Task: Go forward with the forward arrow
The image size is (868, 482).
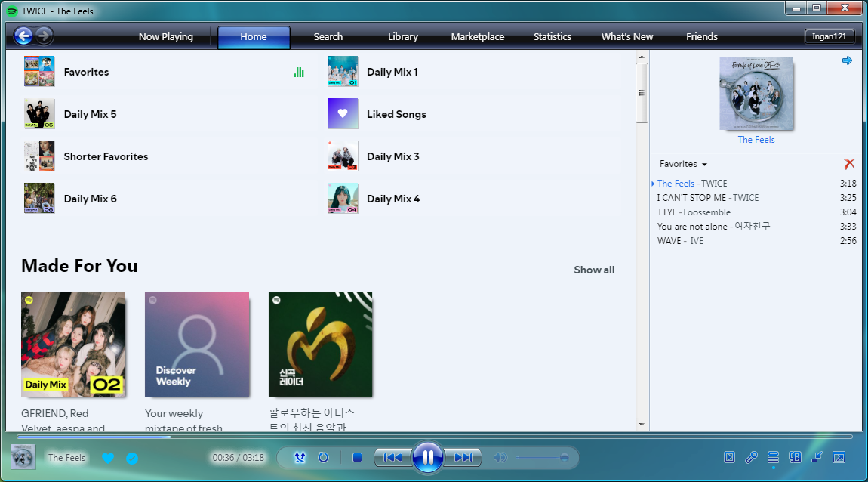Action: point(45,36)
